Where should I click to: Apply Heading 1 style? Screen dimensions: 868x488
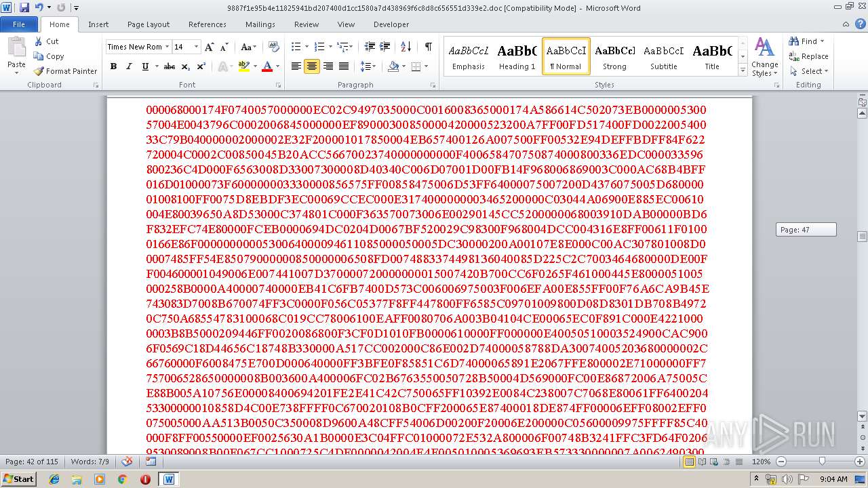pyautogui.click(x=517, y=56)
